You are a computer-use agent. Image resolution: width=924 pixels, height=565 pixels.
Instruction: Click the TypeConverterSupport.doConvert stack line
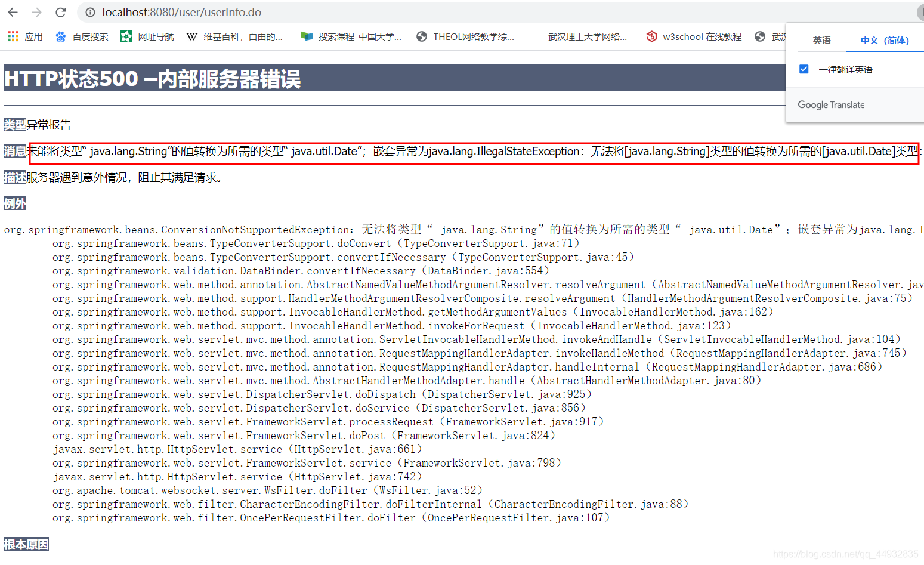click(316, 243)
